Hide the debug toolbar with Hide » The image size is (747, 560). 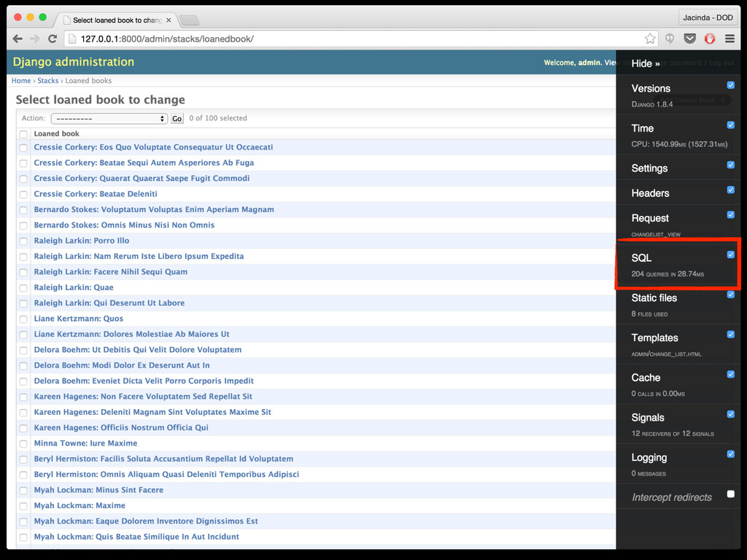pyautogui.click(x=646, y=63)
